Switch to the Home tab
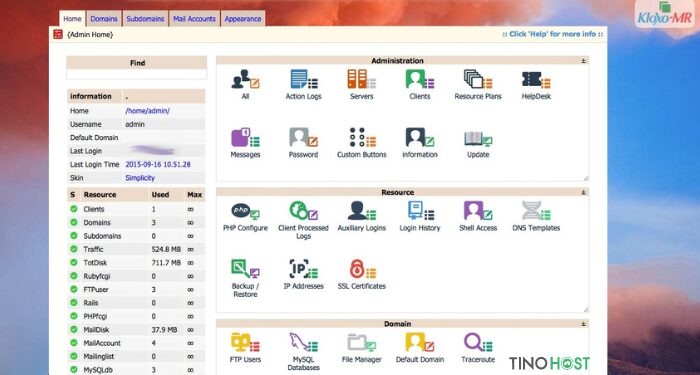Image resolution: width=700 pixels, height=375 pixels. 72,19
